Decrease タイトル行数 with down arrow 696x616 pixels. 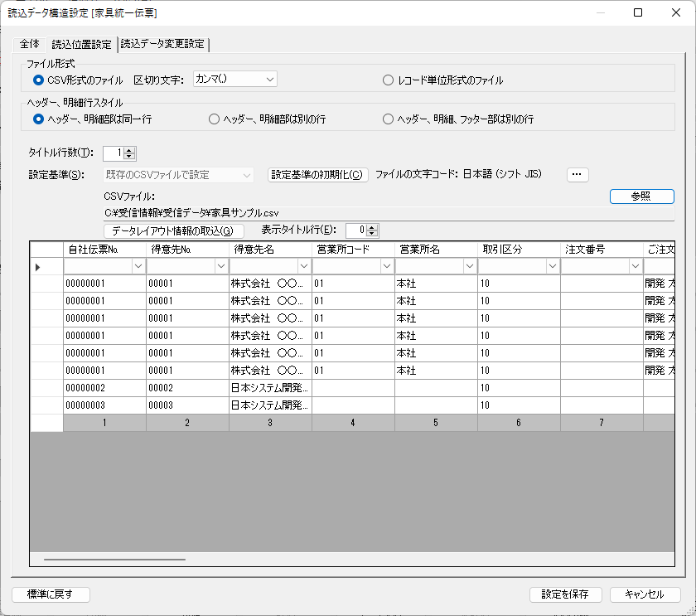pyautogui.click(x=129, y=157)
